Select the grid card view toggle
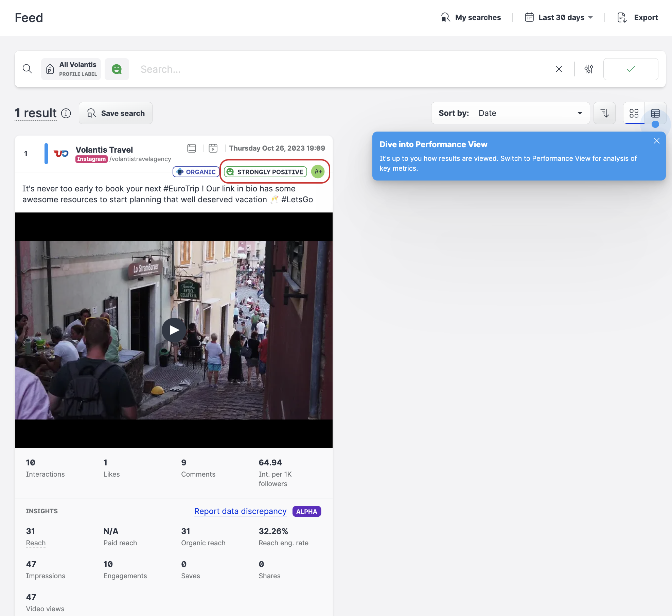The image size is (672, 616). (x=634, y=113)
